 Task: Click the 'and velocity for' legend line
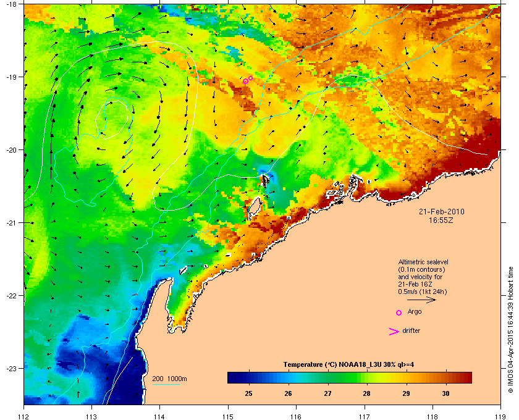point(420,277)
